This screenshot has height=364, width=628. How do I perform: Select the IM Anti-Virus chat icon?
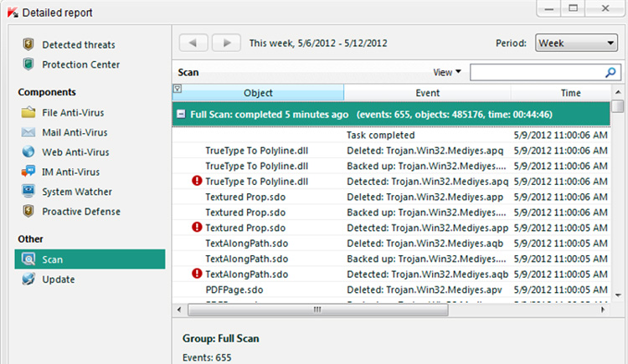pyautogui.click(x=28, y=172)
